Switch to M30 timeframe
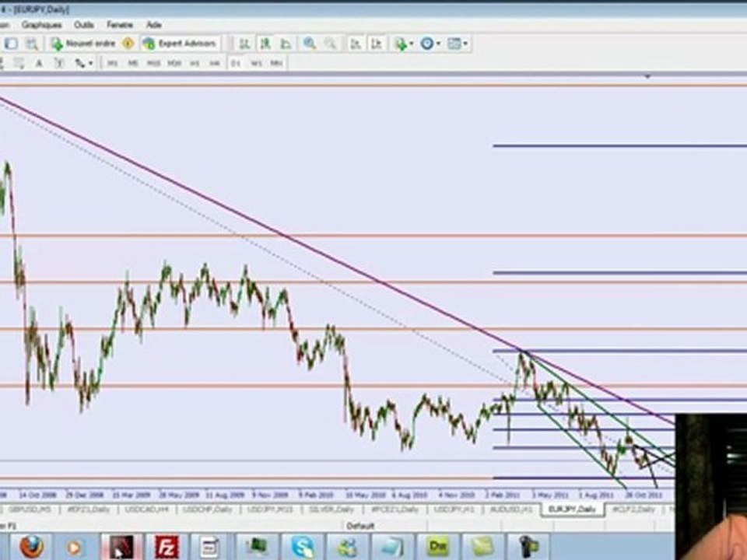The height and width of the screenshot is (560, 747). pyautogui.click(x=174, y=63)
